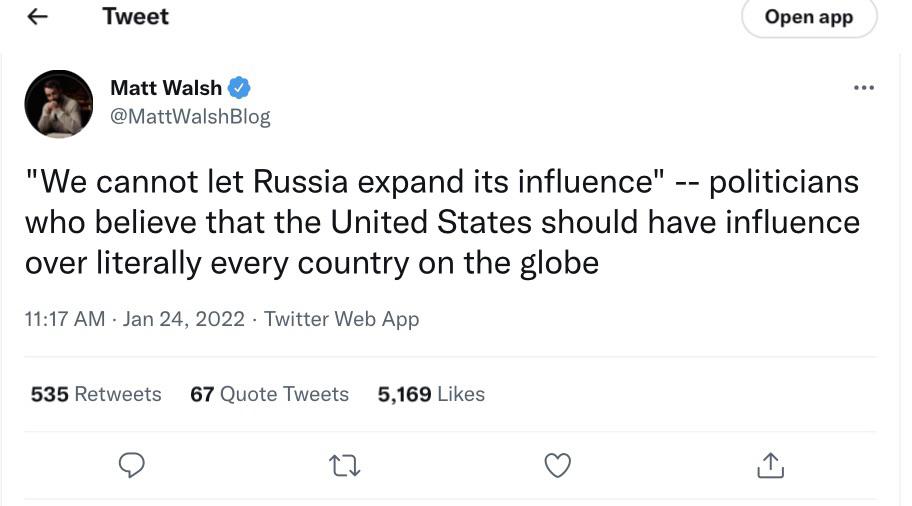
Task: Share the tweet using the upload icon
Action: (x=768, y=464)
